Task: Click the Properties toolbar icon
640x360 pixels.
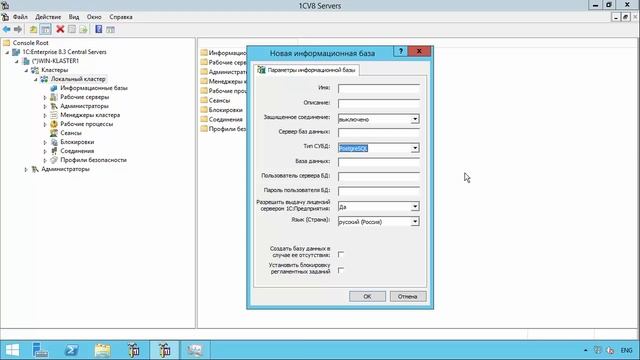Action: coord(72,29)
